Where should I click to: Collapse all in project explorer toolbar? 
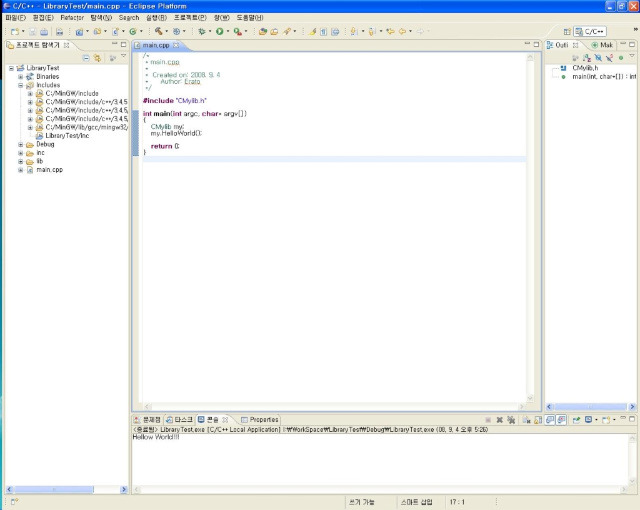pos(86,58)
